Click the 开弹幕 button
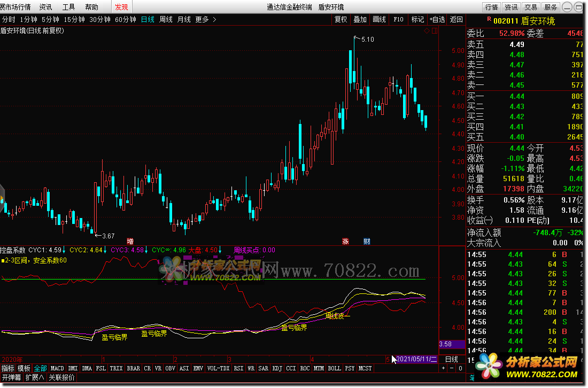Screen dimensions: 588x388 (12, 377)
